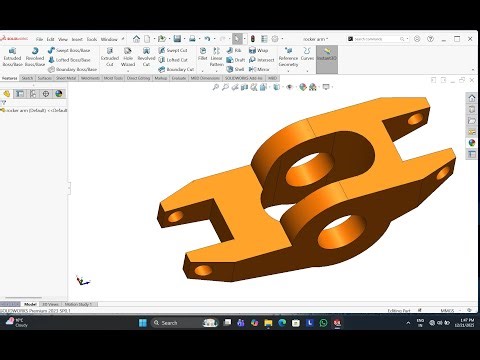Open the Motion Study 1 tab
Viewport: 480px width, 360px height.
[x=78, y=304]
